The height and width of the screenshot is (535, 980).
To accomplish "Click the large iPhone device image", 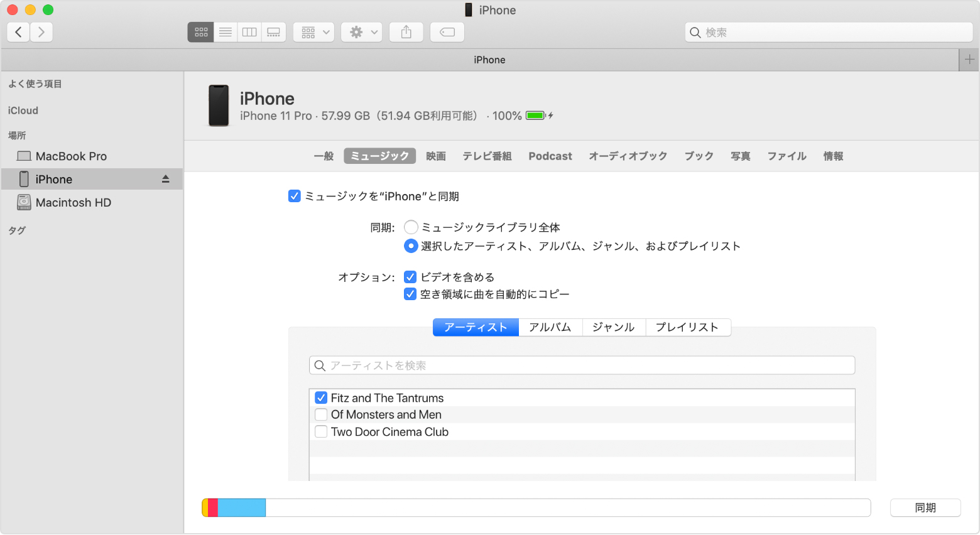I will [x=219, y=105].
